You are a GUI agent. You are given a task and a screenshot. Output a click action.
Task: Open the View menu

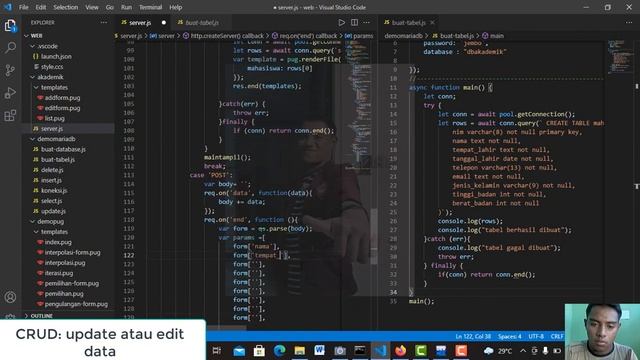click(92, 7)
